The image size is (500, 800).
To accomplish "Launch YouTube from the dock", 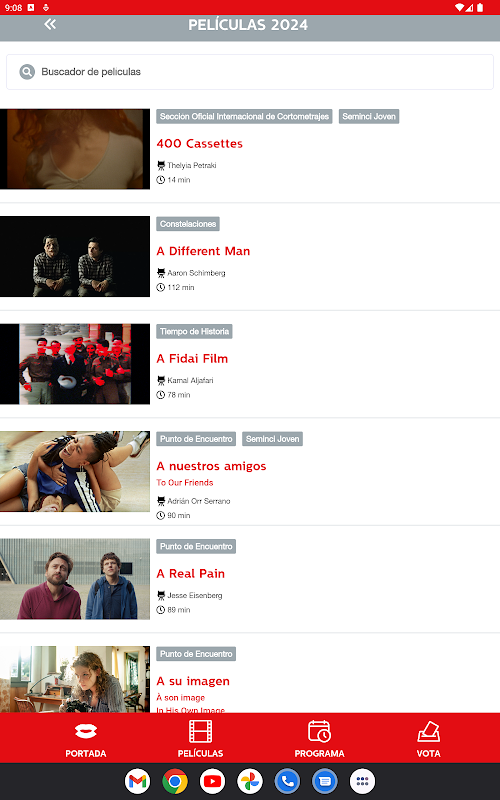I will point(212,781).
